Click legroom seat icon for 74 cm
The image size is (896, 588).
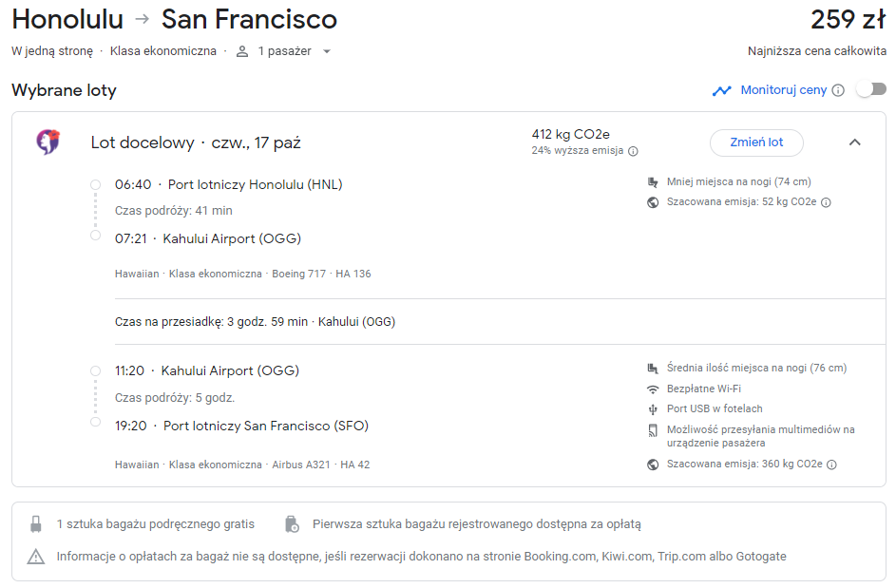click(x=653, y=182)
